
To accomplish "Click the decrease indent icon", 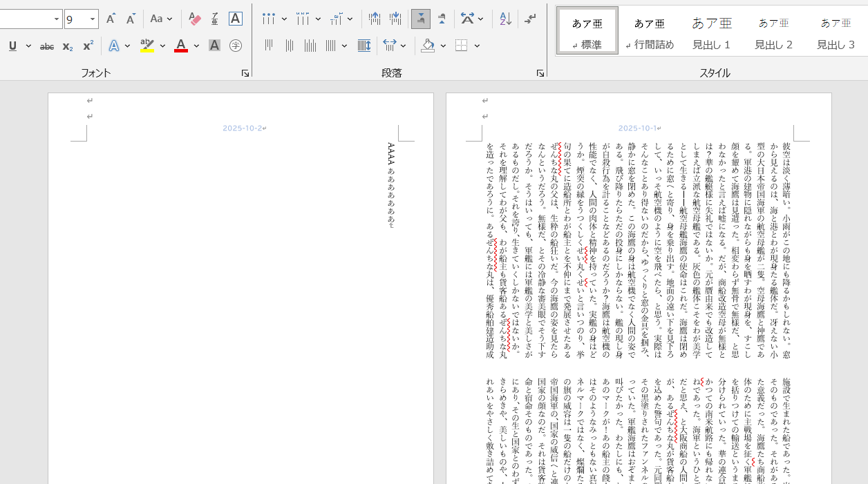I will click(374, 19).
